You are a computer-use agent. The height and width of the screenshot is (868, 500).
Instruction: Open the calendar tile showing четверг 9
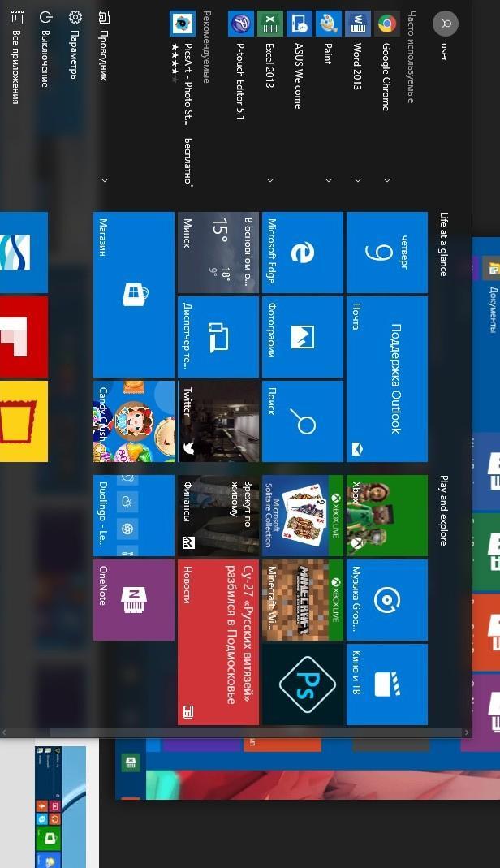pos(386,253)
